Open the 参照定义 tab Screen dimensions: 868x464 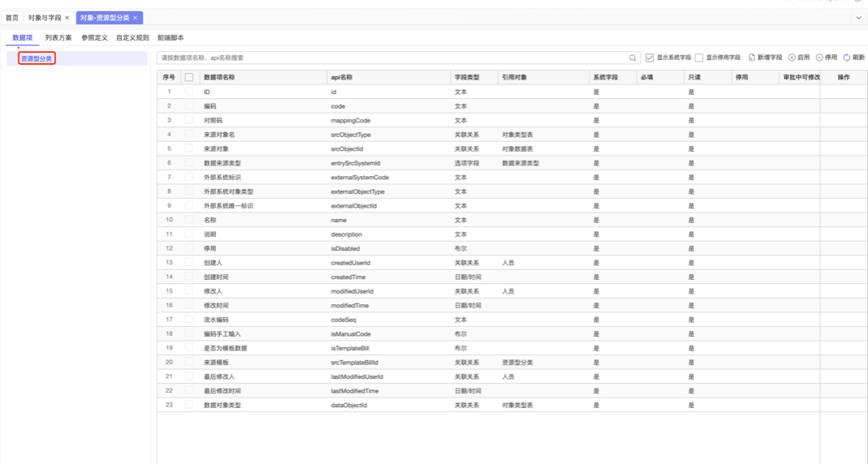pos(94,37)
